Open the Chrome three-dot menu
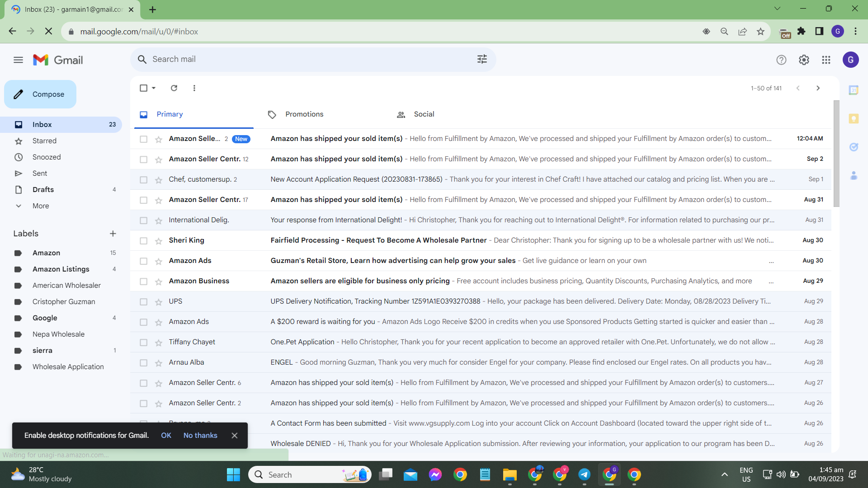Viewport: 868px width, 488px height. click(x=855, y=31)
